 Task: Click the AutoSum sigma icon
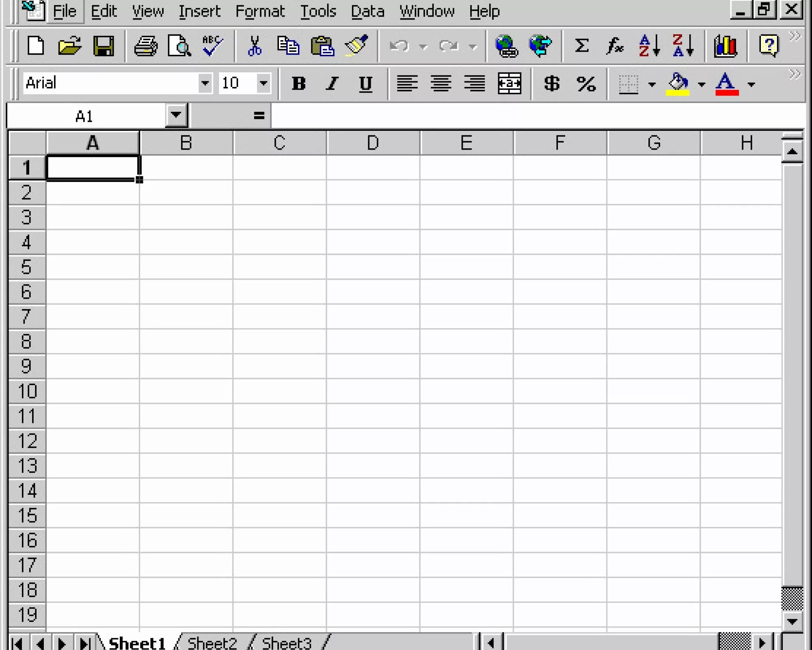coord(581,45)
